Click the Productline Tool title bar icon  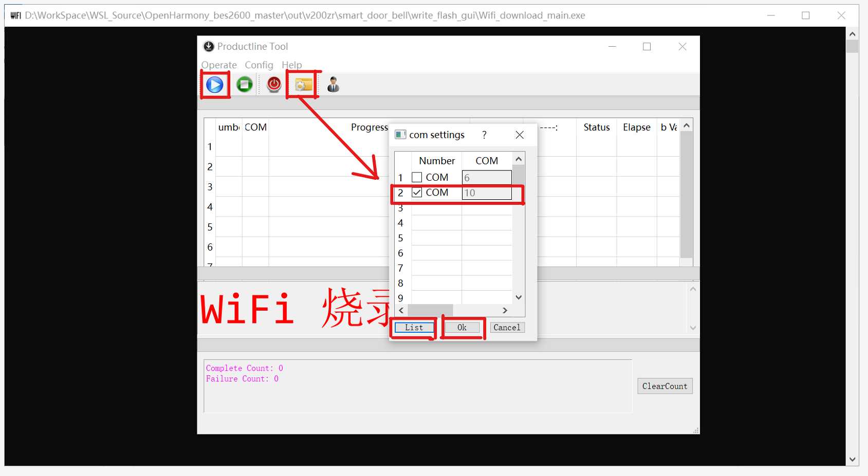click(209, 47)
